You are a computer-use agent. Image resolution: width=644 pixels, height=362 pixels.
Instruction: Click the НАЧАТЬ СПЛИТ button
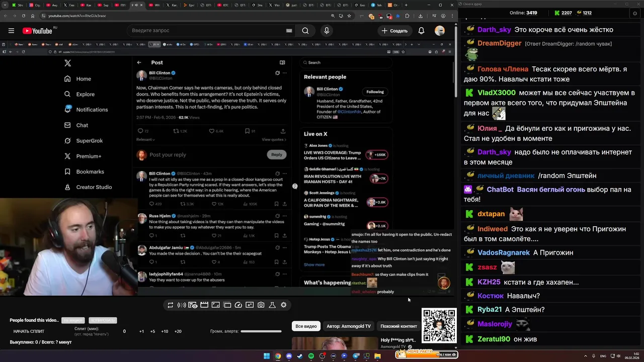[29, 331]
